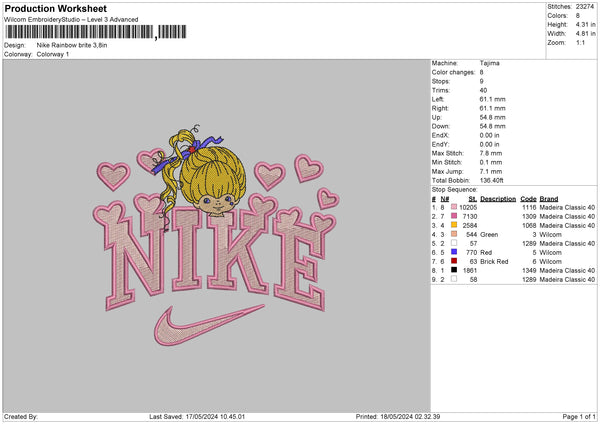Click the Wilcom EmbroideryStudio Level 3 Advanced text

click(x=71, y=20)
